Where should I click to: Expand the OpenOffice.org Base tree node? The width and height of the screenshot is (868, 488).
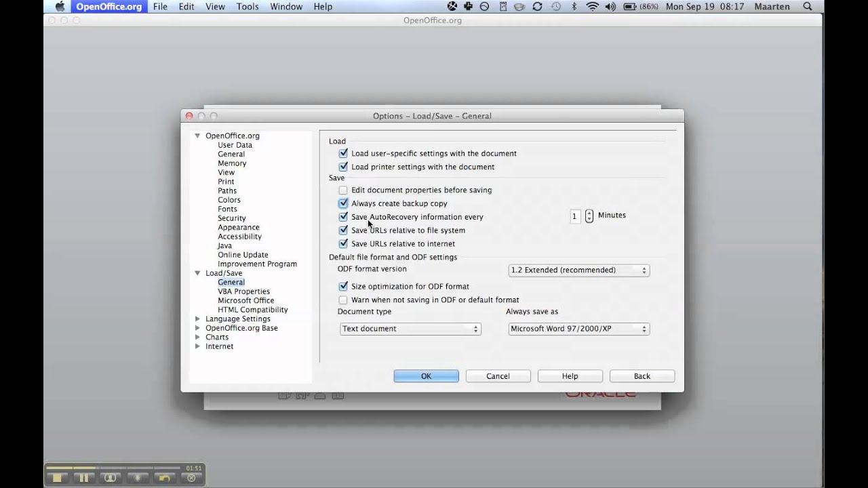(x=197, y=328)
